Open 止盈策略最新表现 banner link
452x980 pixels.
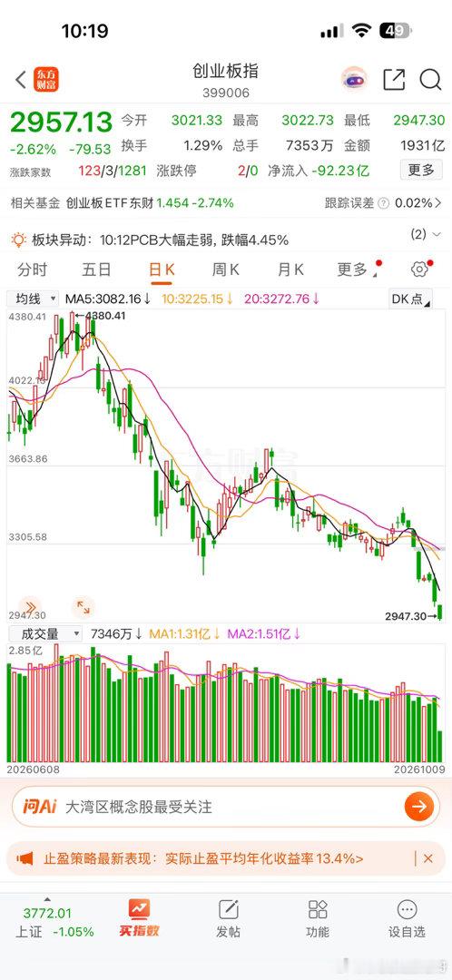203,858
